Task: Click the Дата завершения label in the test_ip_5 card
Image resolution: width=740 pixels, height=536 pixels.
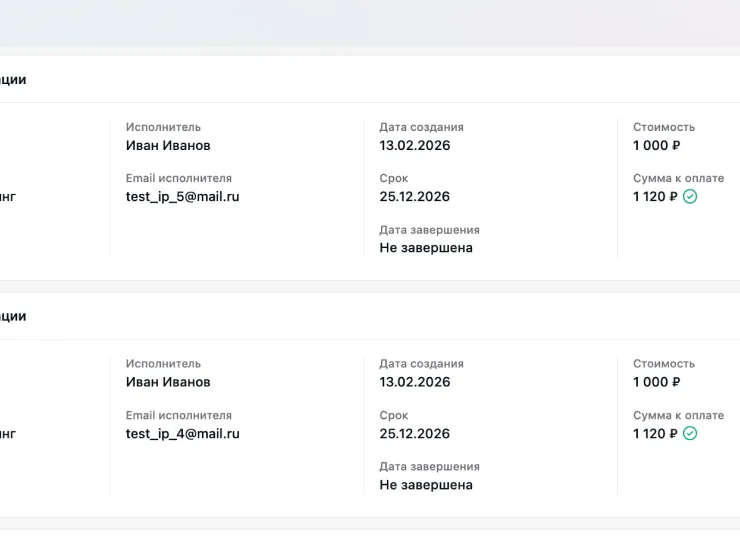Action: tap(429, 230)
